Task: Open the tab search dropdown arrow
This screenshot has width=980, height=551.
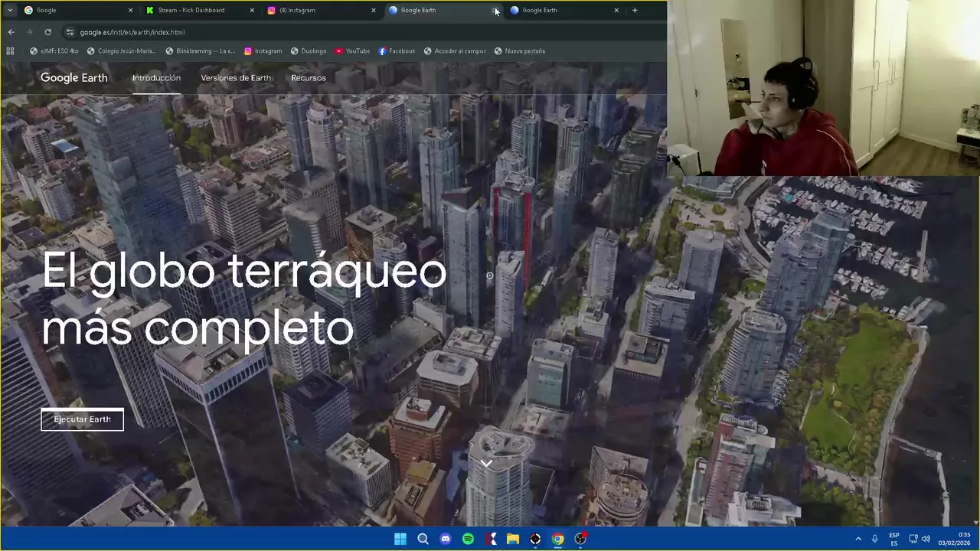Action: pos(9,10)
